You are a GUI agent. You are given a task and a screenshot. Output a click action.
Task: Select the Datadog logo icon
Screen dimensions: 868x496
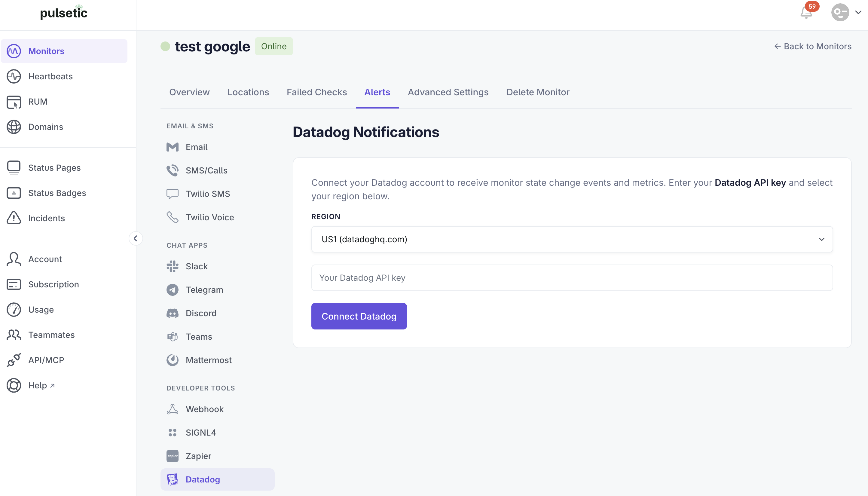(x=172, y=480)
